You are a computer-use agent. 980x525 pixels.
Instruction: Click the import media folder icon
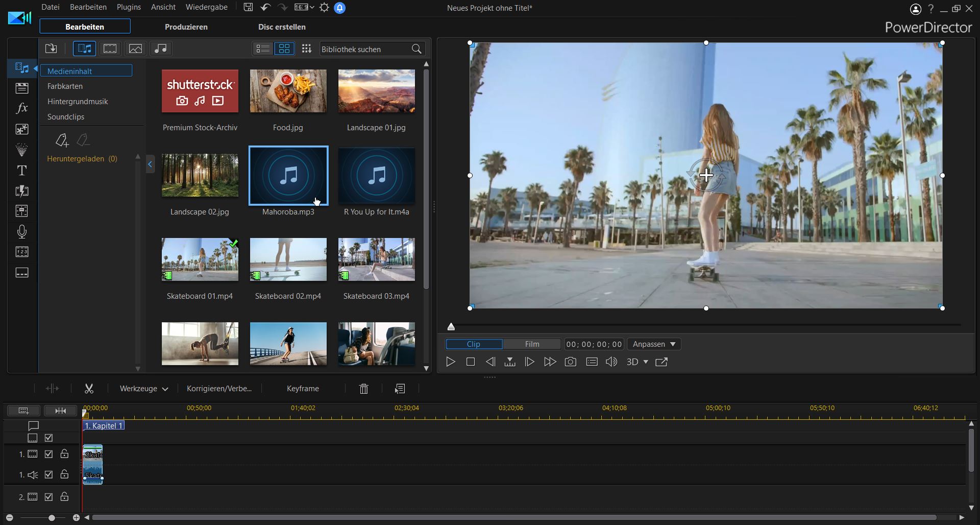coord(51,49)
